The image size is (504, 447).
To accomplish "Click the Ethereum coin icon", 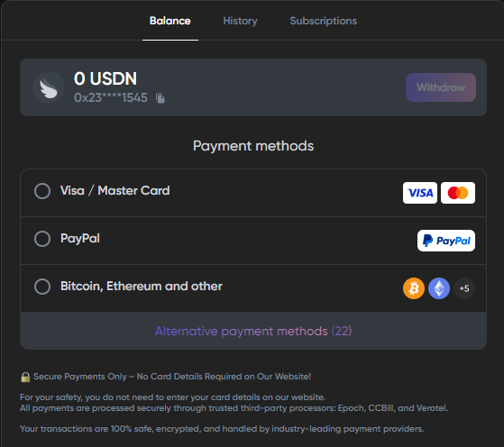I will [439, 288].
